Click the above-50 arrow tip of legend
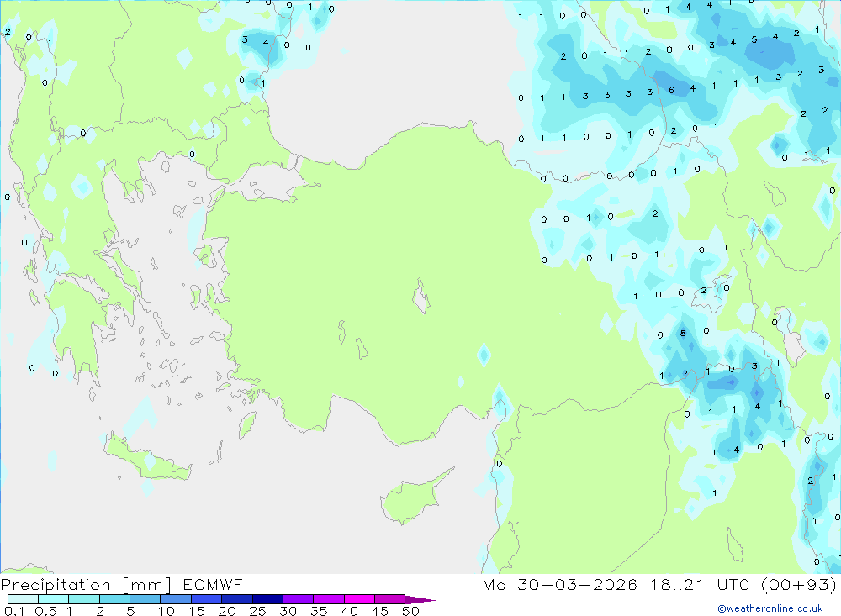The height and width of the screenshot is (616, 841). (421, 600)
